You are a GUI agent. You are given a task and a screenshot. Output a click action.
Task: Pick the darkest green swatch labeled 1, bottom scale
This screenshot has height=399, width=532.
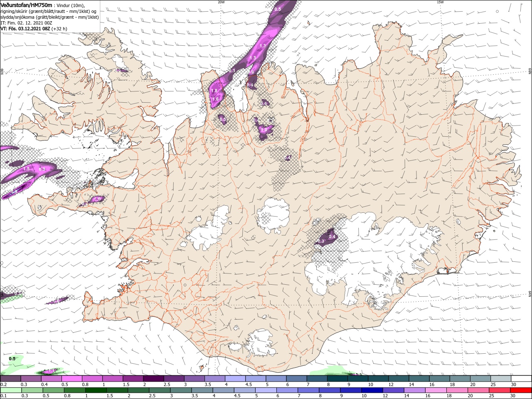[x=96, y=390]
